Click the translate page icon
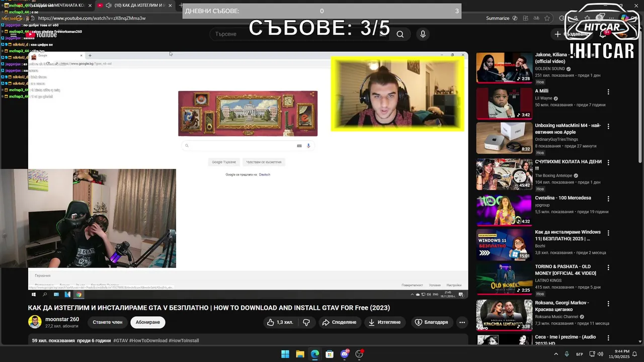The height and width of the screenshot is (362, 644). coord(536,18)
